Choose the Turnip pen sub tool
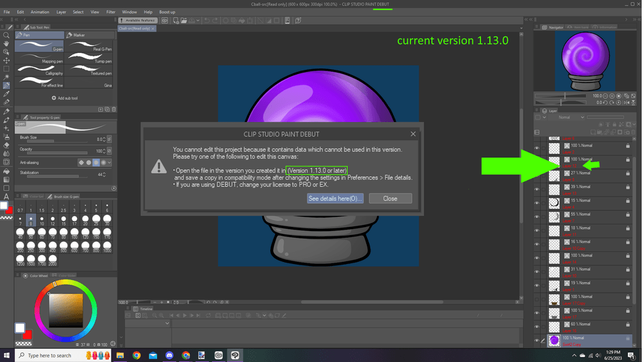The height and width of the screenshot is (362, 644). pyautogui.click(x=90, y=58)
